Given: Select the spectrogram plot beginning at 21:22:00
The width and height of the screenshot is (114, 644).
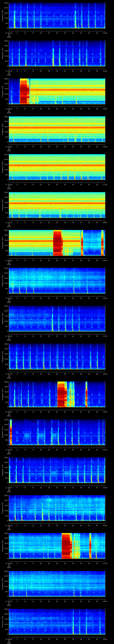Looking at the screenshot, I should pos(57,16).
